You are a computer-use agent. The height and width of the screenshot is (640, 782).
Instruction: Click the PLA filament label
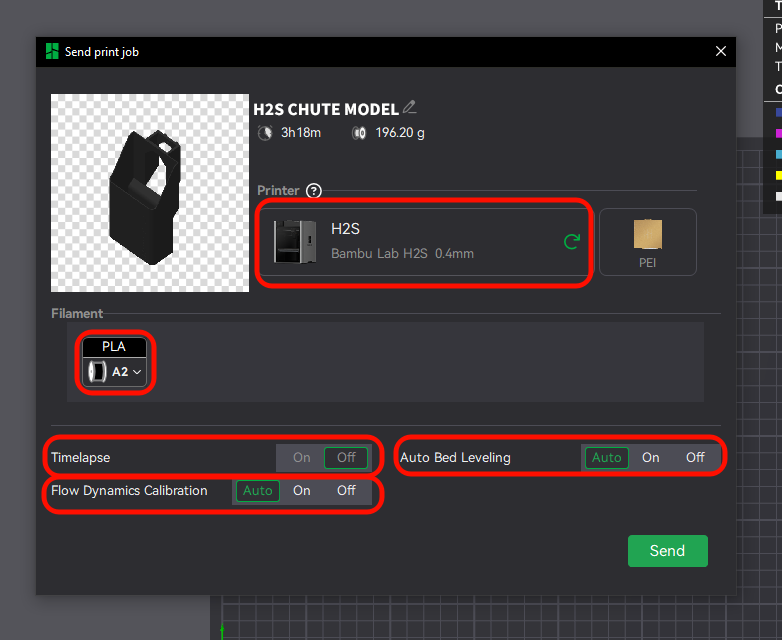[x=114, y=347]
